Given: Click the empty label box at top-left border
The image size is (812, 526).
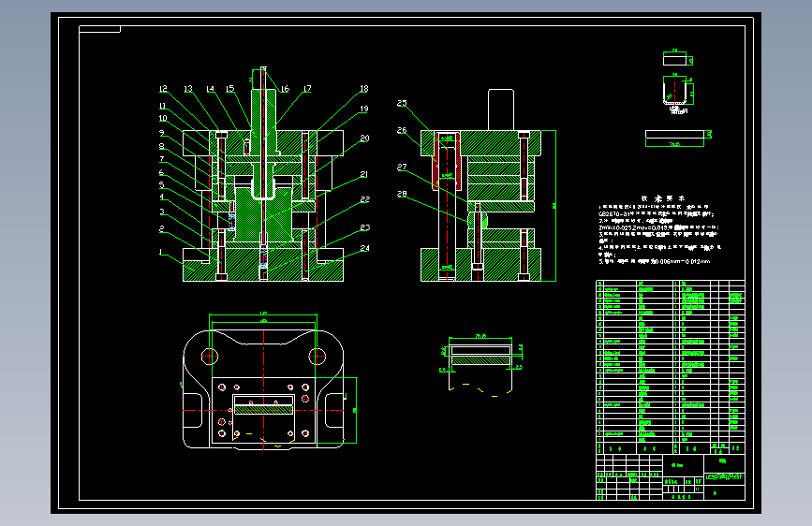Looking at the screenshot, I should (x=99, y=29).
